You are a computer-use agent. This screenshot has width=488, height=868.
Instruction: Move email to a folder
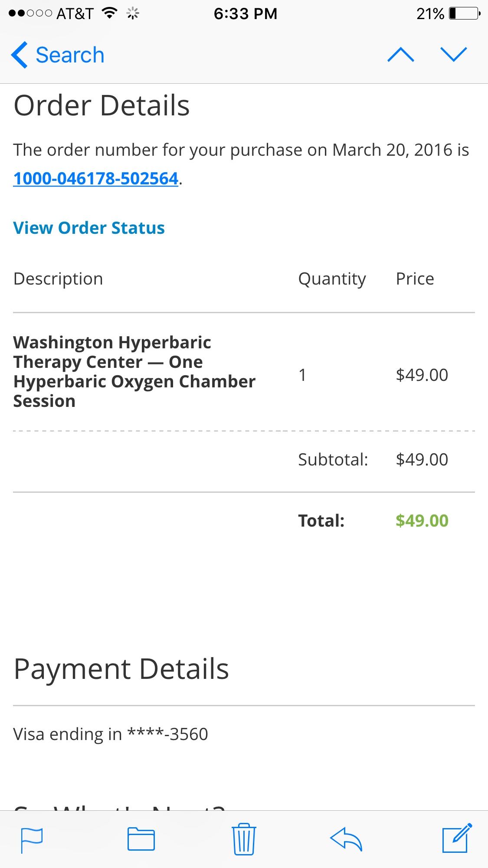141,839
